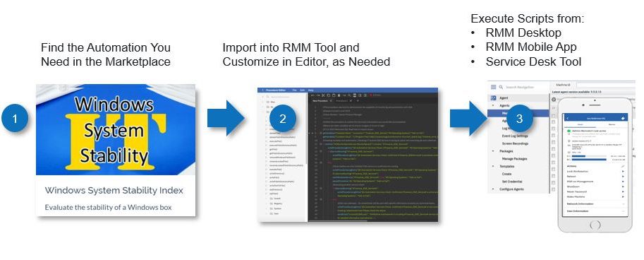Open Set Credential under Templates
644x260 pixels.
tap(512, 182)
